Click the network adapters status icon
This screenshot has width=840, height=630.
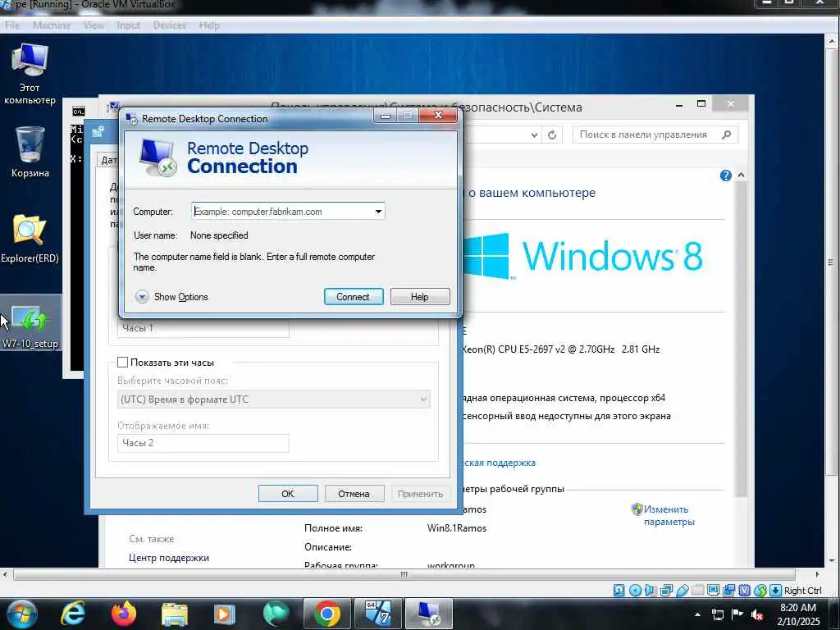click(666, 591)
